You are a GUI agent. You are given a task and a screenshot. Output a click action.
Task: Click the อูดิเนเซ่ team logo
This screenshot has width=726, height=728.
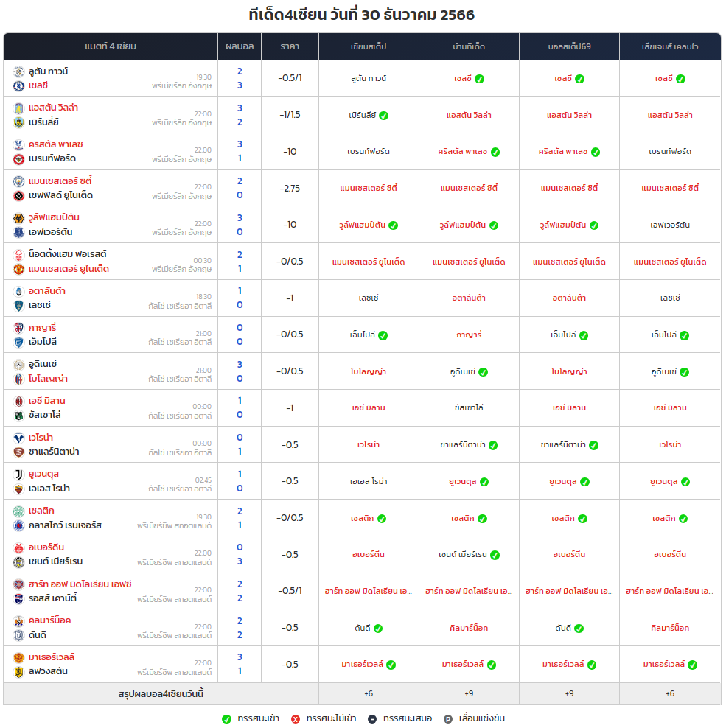tap(18, 365)
